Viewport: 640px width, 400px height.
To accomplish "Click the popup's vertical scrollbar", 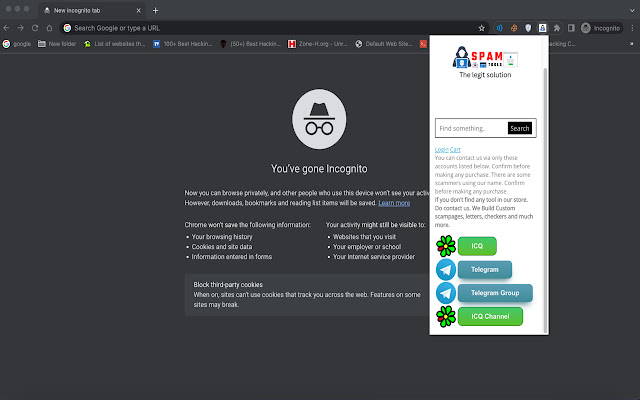I will (x=546, y=200).
